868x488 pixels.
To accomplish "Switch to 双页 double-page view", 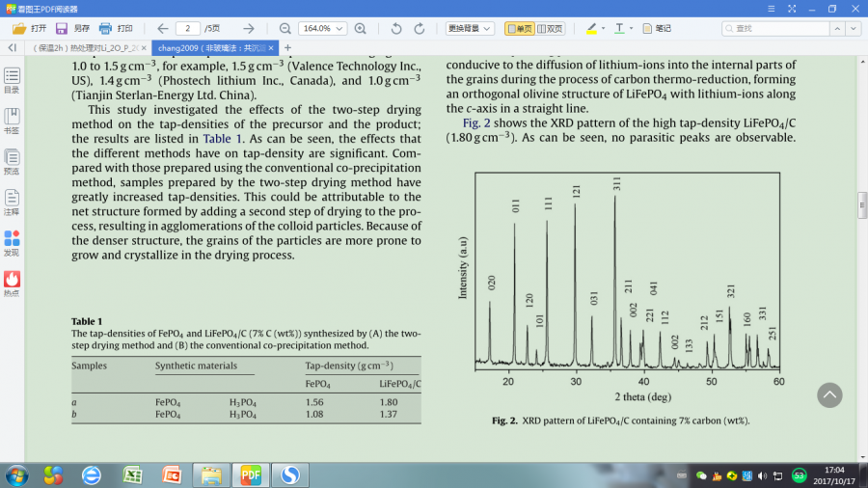I will point(550,29).
